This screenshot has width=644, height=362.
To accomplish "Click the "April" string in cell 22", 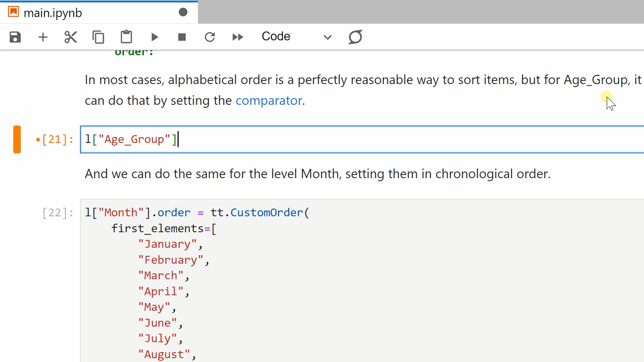I will (x=161, y=292).
